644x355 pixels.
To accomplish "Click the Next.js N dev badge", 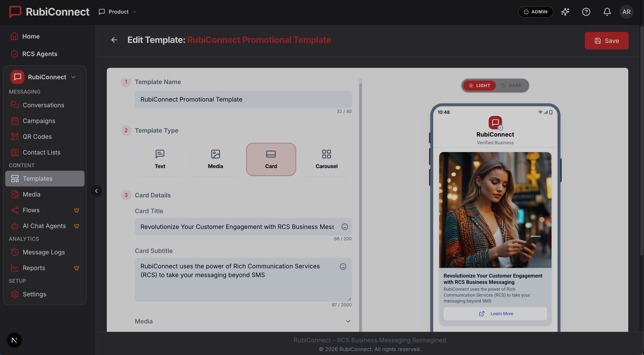I will tap(14, 340).
